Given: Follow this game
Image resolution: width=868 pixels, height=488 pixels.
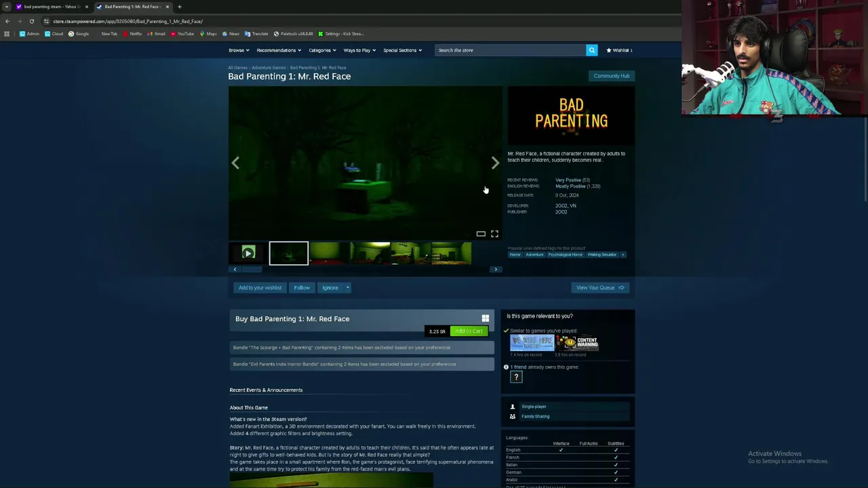Looking at the screenshot, I should pyautogui.click(x=302, y=287).
